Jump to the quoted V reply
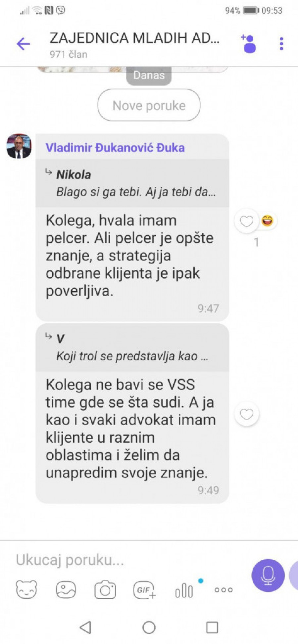 (132, 347)
